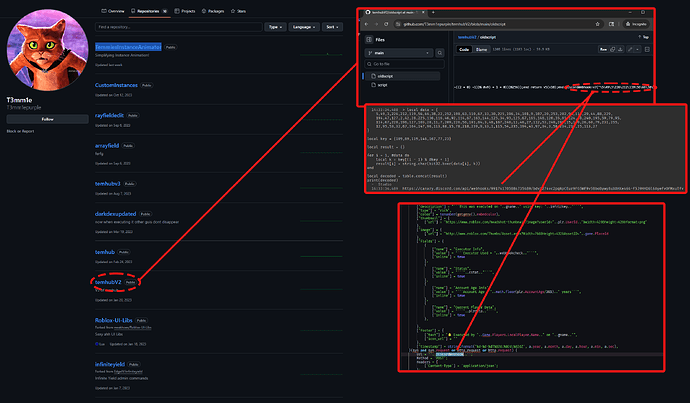This screenshot has width=690, height=403.
Task: Open the TerrainedInstanceAnimator repository
Action: click(128, 47)
